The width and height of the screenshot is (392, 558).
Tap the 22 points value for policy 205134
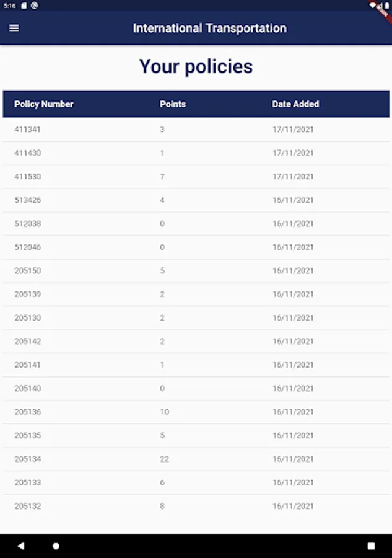(x=164, y=459)
